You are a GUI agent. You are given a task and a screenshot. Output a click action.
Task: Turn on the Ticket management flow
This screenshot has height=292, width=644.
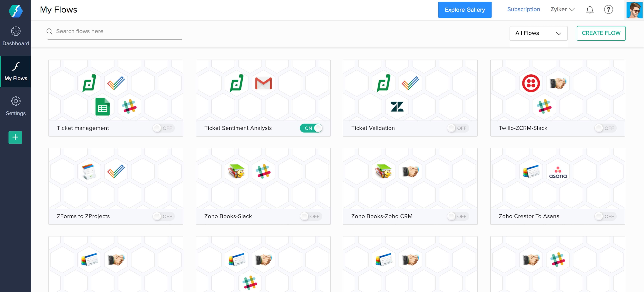[164, 128]
